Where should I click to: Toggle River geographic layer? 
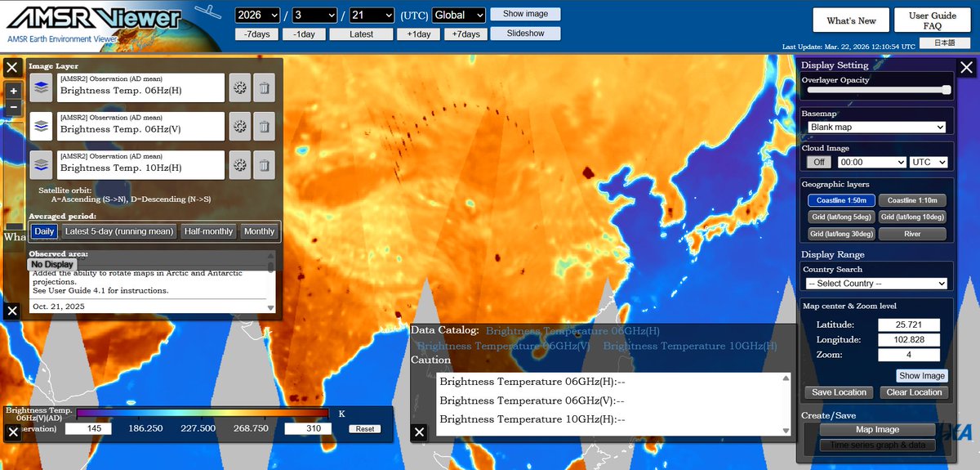[912, 234]
